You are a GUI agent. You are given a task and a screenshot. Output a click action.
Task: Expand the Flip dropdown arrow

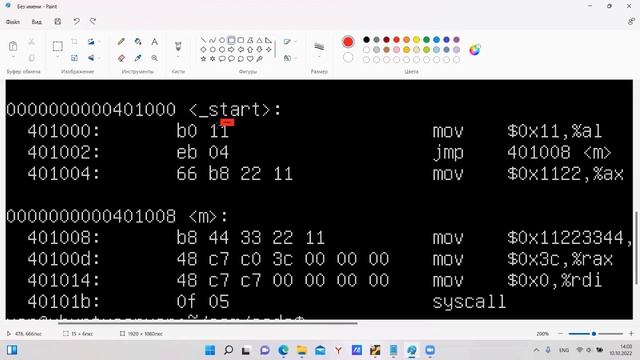pyautogui.click(x=99, y=58)
